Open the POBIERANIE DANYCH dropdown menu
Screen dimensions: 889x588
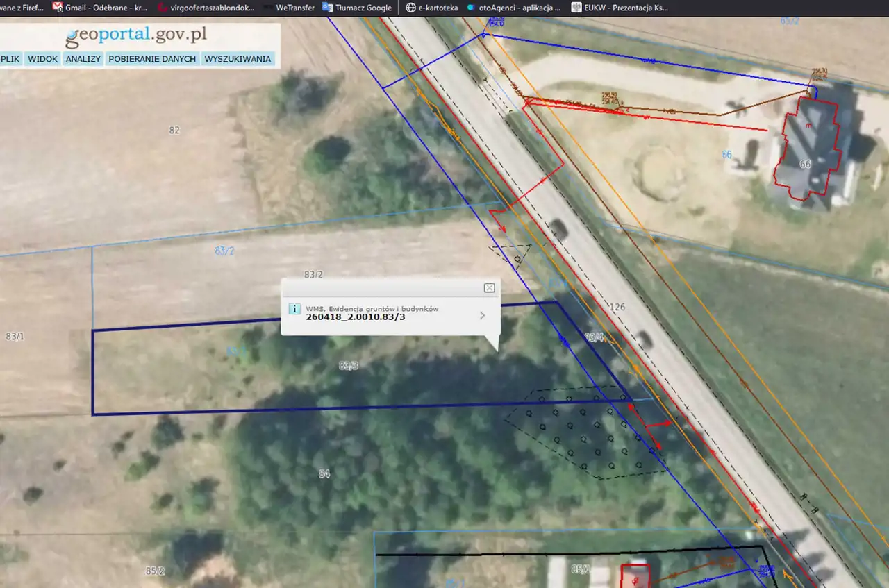[152, 59]
